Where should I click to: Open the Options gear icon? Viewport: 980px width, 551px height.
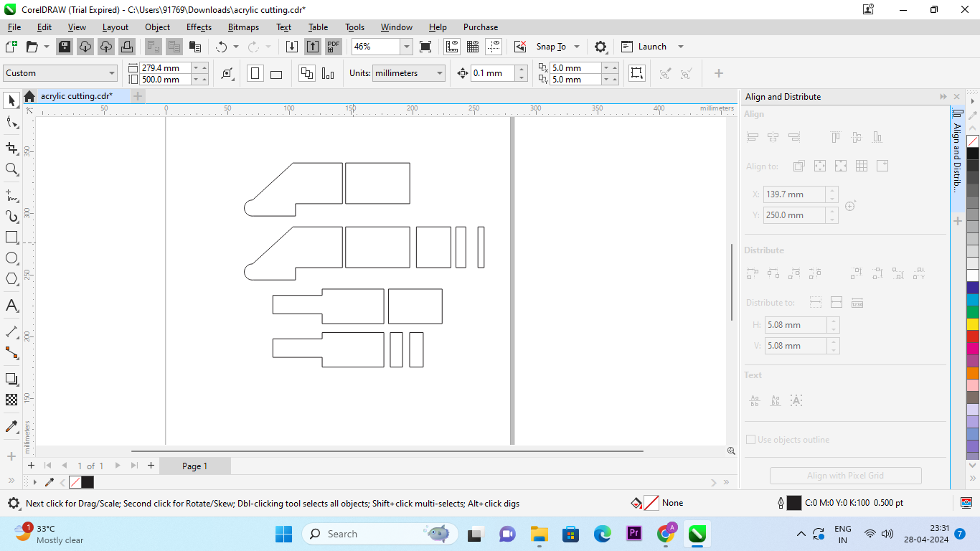(x=600, y=47)
